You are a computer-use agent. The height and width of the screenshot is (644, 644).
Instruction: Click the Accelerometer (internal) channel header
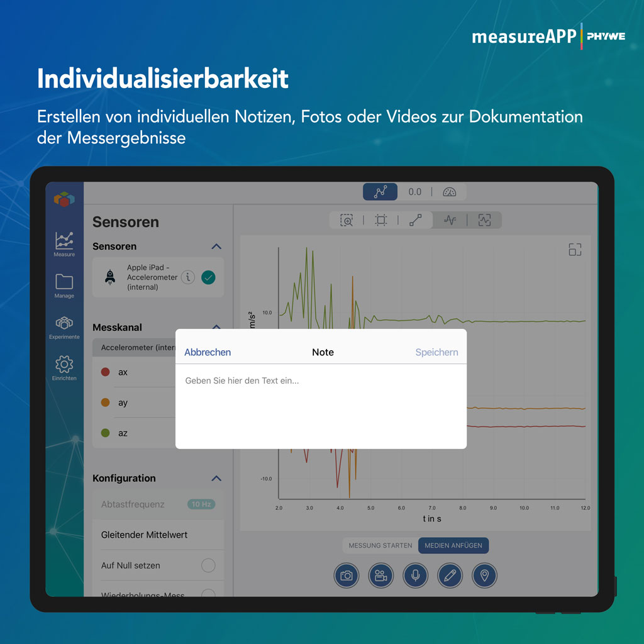135,347
